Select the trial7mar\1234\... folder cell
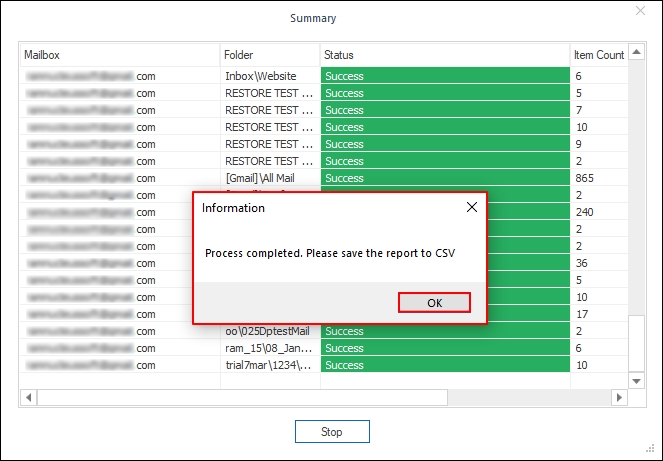The image size is (663, 461). tap(270, 365)
